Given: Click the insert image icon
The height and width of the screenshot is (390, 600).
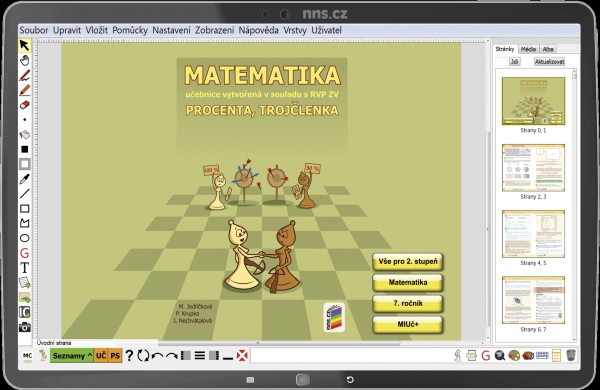Looking at the screenshot, I should 24,297.
